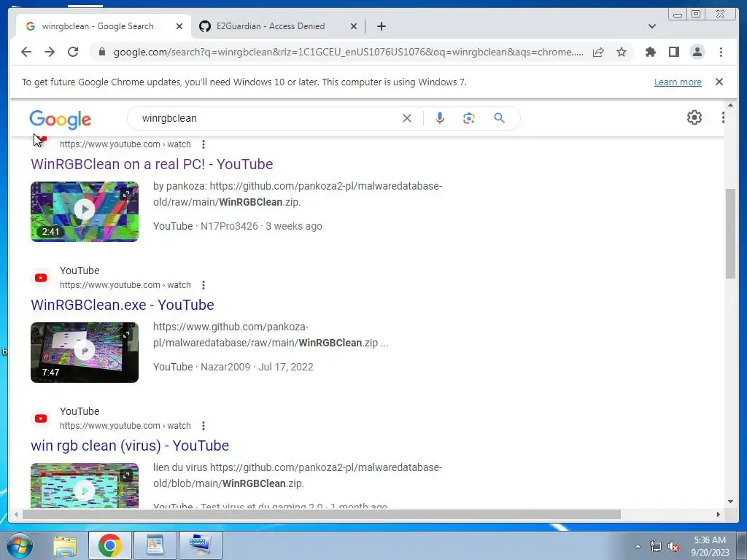Go to Google home via the logo
This screenshot has height=560, width=747.
pyautogui.click(x=60, y=119)
